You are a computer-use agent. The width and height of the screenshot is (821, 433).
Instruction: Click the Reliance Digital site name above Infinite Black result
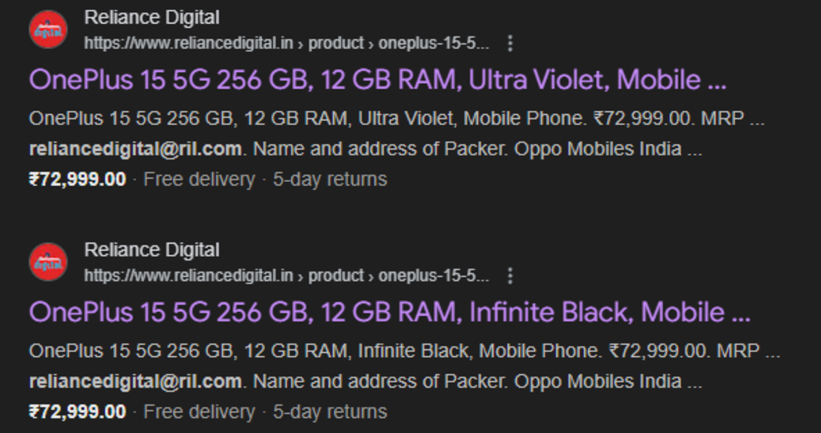(151, 250)
